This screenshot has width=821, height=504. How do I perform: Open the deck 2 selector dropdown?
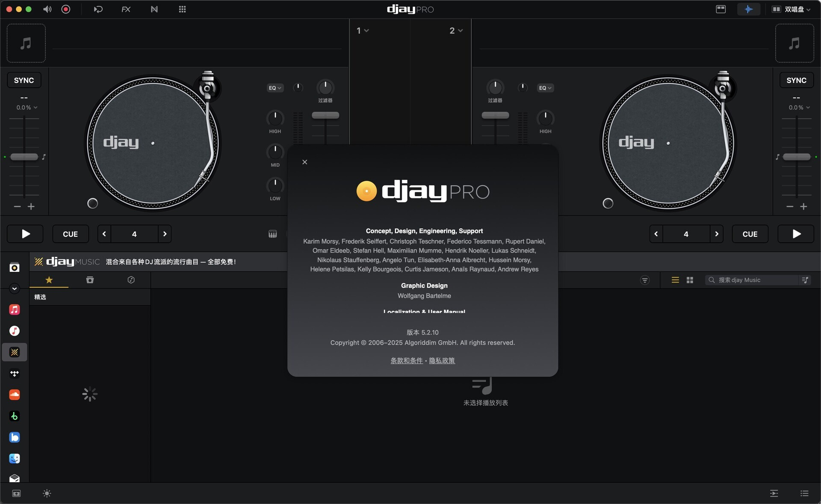[456, 31]
